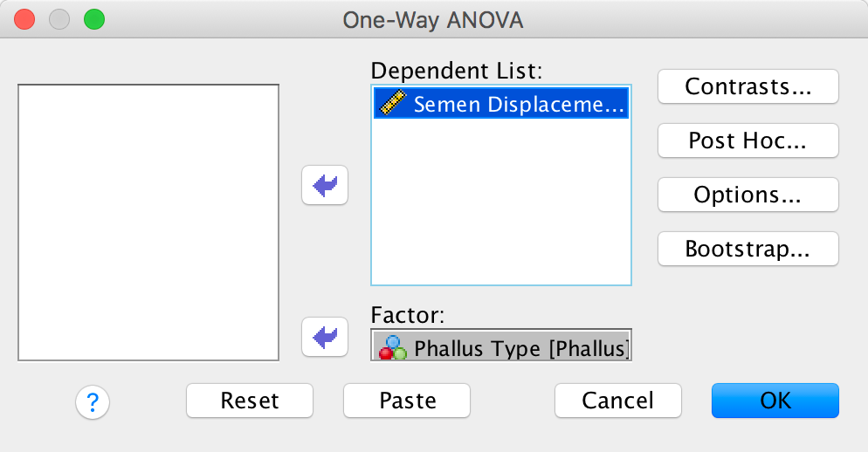Image resolution: width=868 pixels, height=452 pixels.
Task: Click blank space in the Dependent List box
Action: 500,209
